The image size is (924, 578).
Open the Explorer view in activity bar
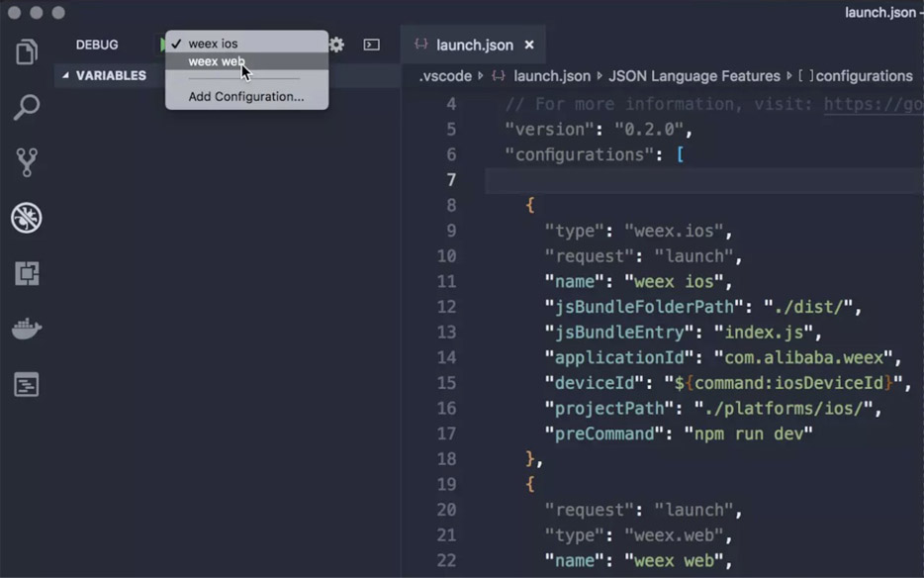27,52
